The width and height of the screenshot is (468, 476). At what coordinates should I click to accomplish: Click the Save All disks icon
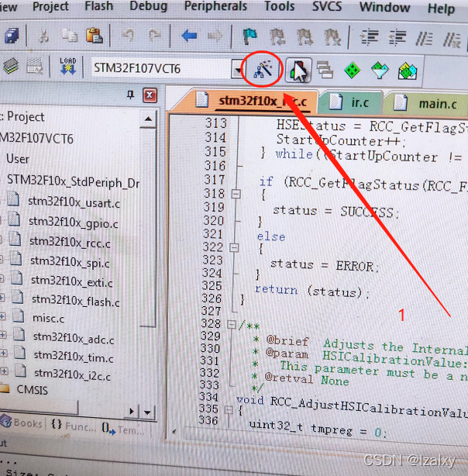[12, 35]
